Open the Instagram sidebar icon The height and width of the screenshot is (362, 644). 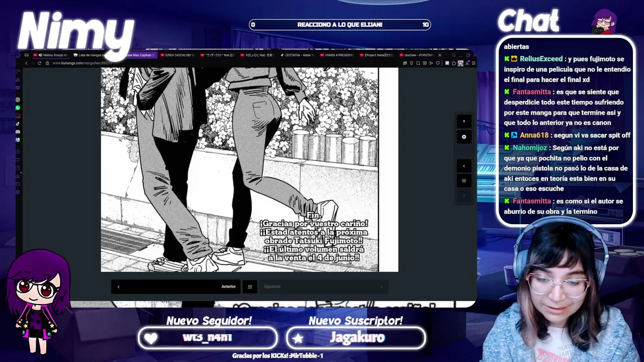[x=18, y=115]
